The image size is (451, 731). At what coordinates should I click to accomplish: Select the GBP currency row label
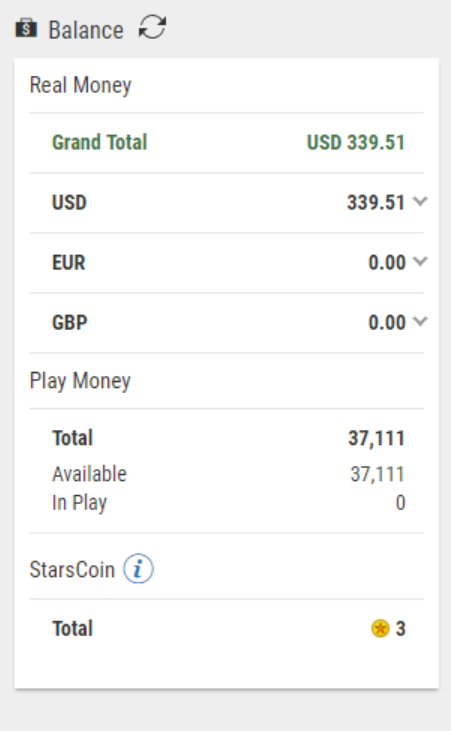[69, 323]
